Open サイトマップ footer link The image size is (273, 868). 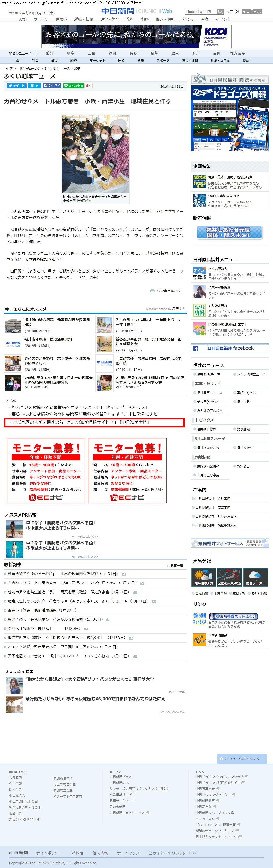point(128,853)
